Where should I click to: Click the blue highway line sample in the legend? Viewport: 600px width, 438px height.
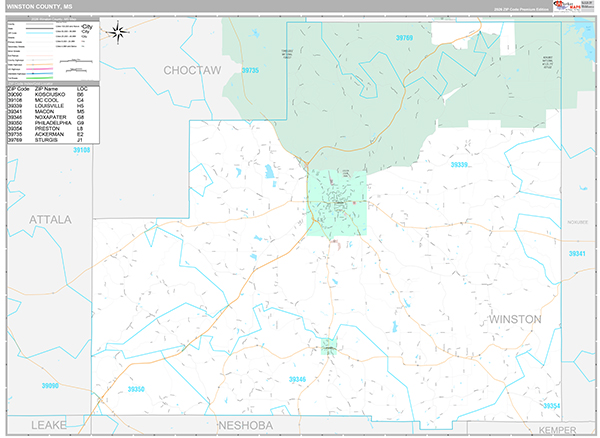click(39, 73)
